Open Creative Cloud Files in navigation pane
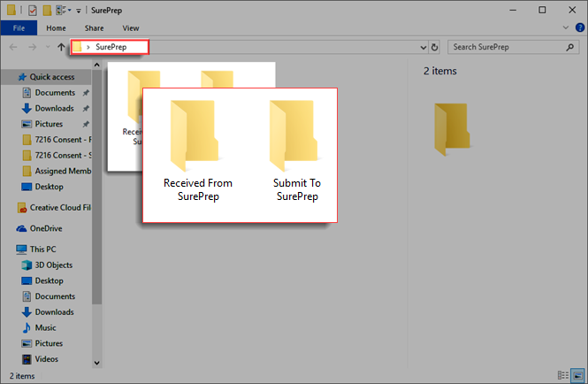Viewport: 588px width, 384px height. pos(54,208)
